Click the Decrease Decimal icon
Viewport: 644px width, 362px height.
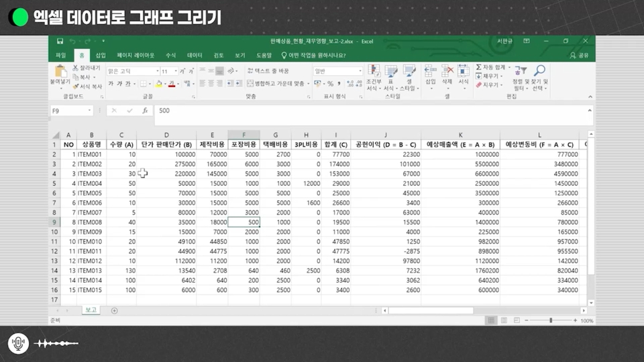359,83
